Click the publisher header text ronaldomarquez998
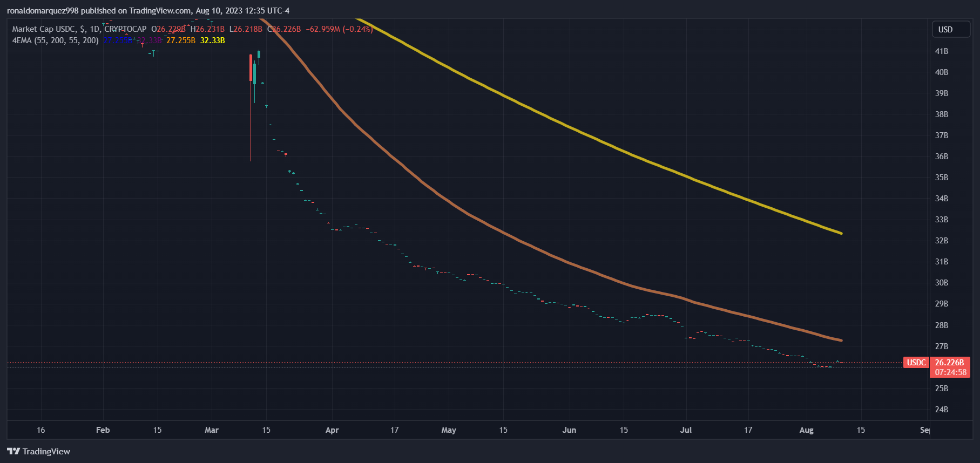980x463 pixels. click(43, 11)
